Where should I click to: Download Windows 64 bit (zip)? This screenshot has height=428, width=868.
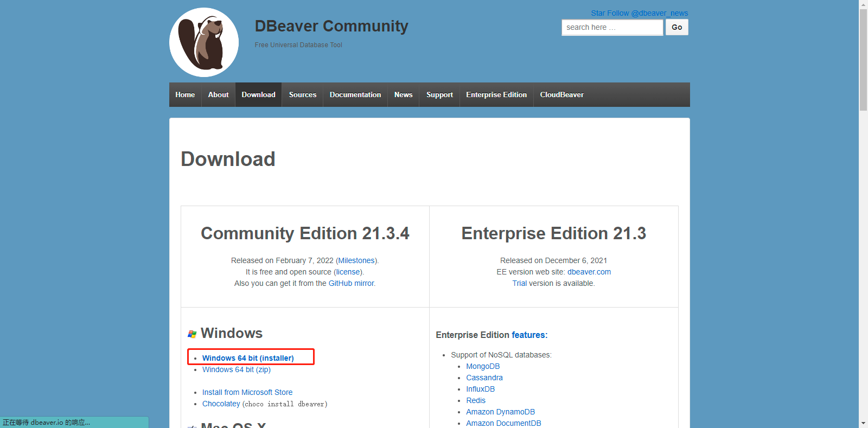pyautogui.click(x=237, y=369)
